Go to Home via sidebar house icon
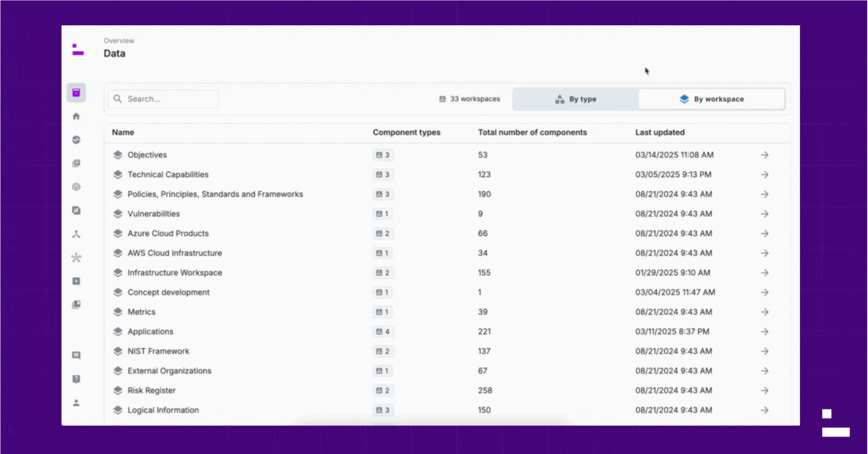The height and width of the screenshot is (454, 868). 76,117
